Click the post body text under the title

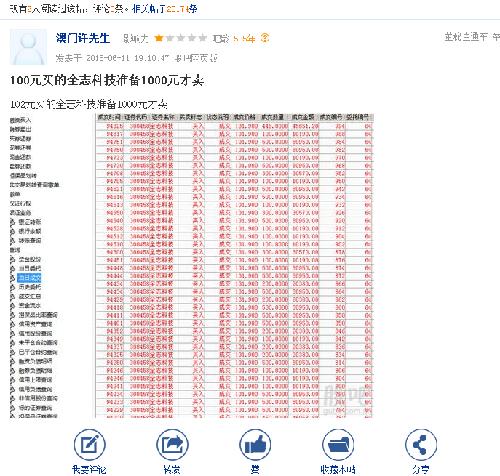89,104
